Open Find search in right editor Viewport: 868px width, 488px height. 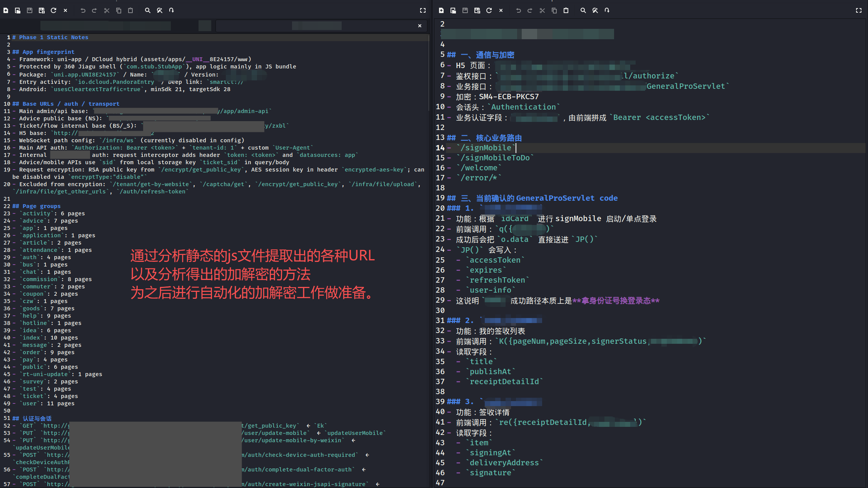click(583, 10)
